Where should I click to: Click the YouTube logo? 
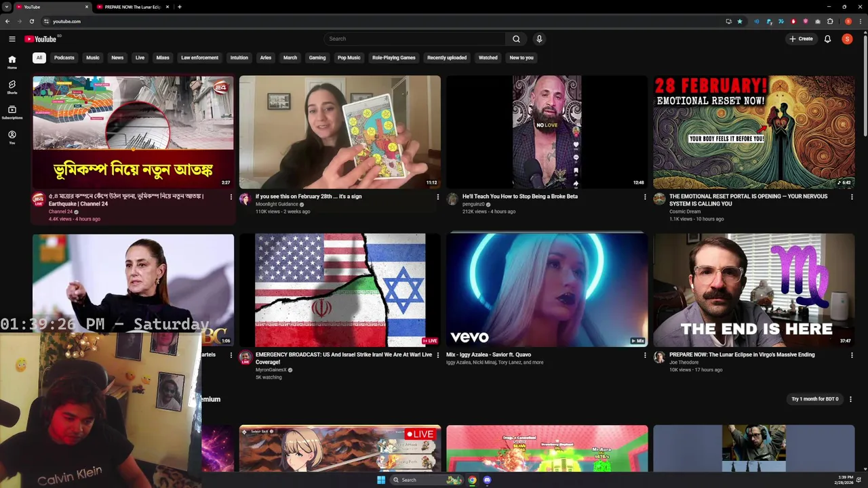pos(41,39)
